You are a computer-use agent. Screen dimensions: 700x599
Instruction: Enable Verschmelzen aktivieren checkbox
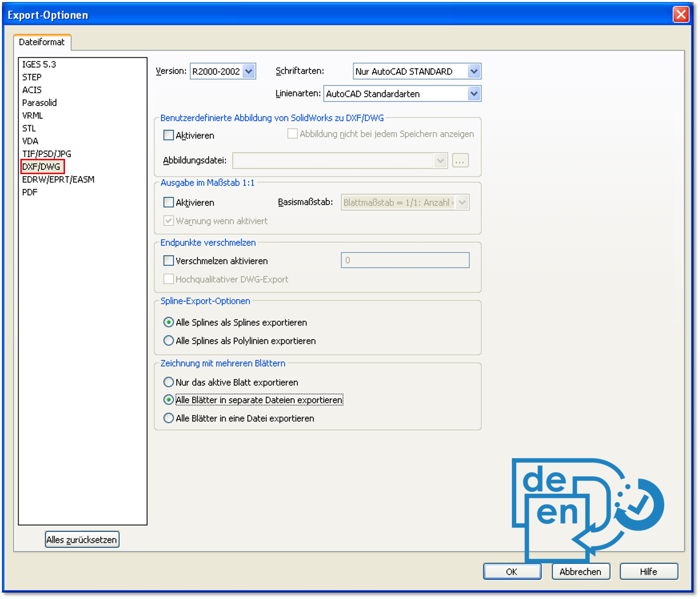pyautogui.click(x=169, y=261)
